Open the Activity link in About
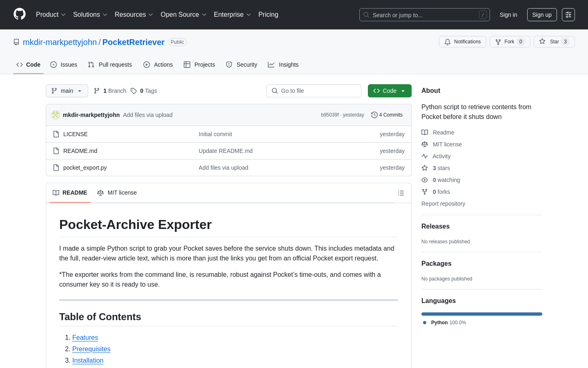Screen dimensions: 588x368 (x=436, y=156)
